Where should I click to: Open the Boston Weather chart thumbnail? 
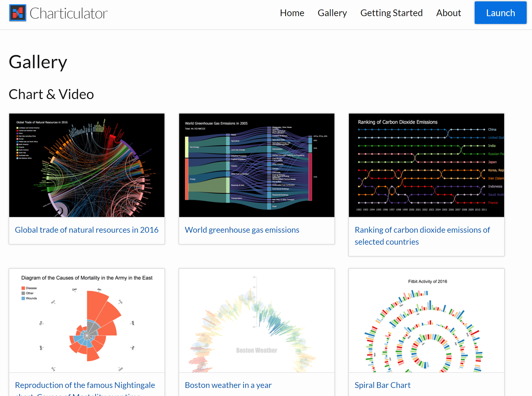(257, 320)
